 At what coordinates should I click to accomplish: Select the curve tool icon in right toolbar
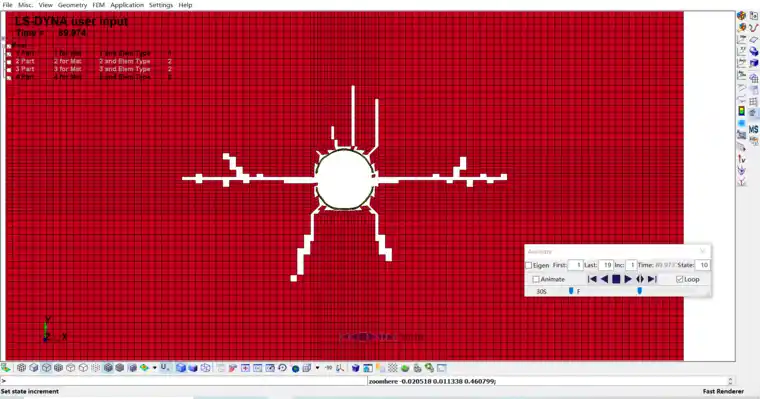coord(753,28)
